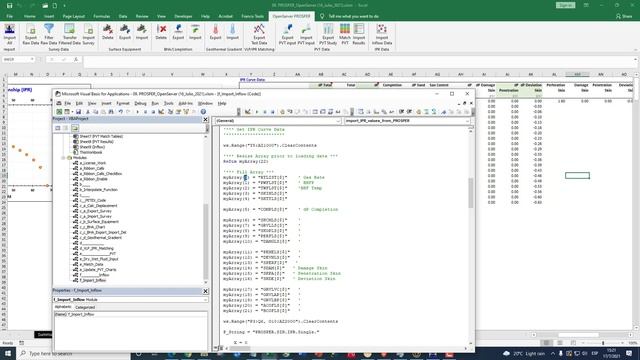This screenshot has width=640, height=360.
Task: Select d_VLP_IPR_Matching module in project tree
Action: 97,248
